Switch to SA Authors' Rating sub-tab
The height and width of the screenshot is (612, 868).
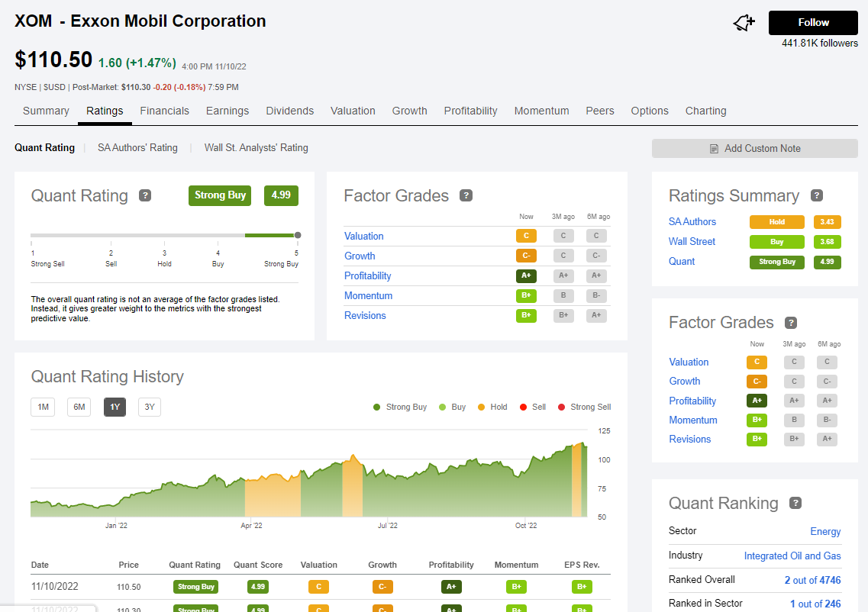coord(137,148)
